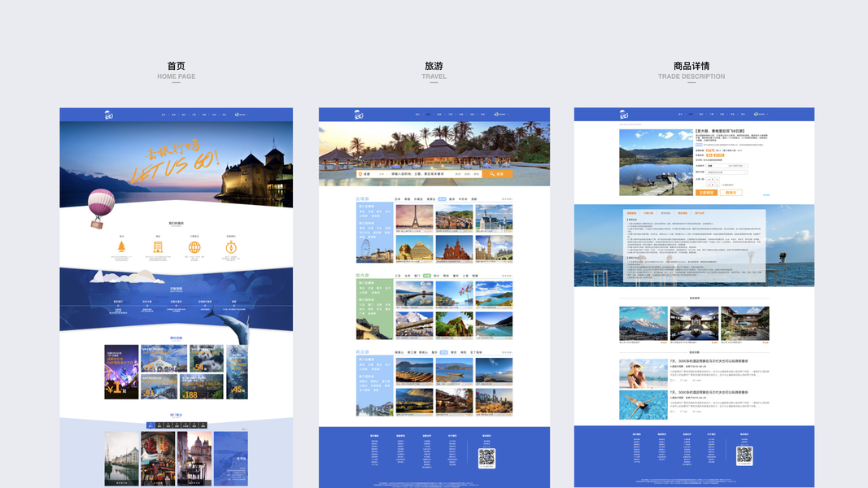
Task: Click the outlined 购物车 button
Action: 731,193
